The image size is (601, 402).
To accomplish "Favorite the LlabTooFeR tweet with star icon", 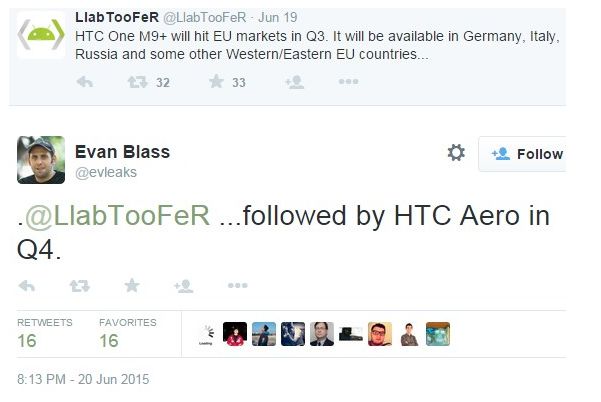I will [x=216, y=81].
